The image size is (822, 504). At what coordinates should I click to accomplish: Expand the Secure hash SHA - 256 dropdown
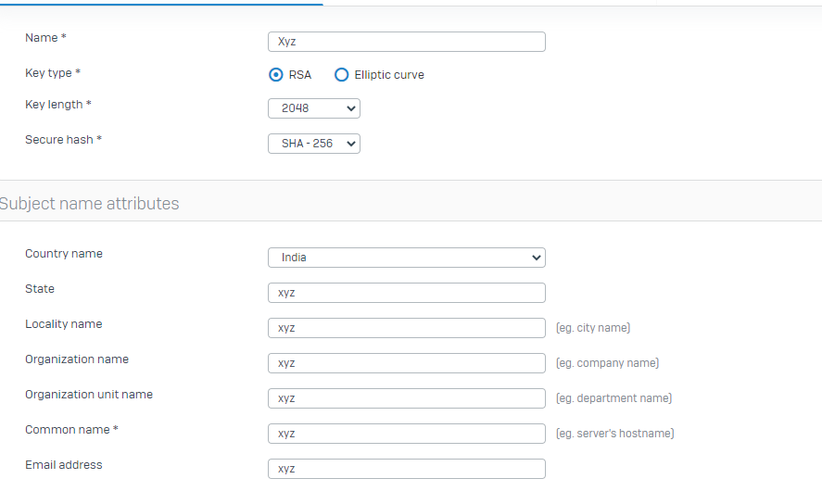[x=313, y=144]
